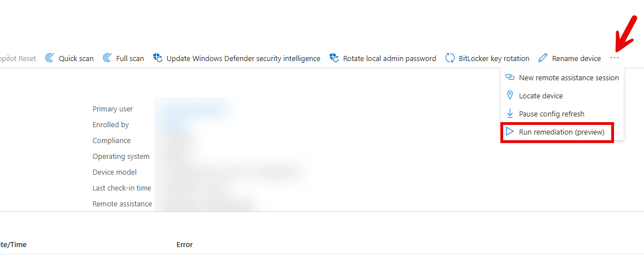Click the Run remediation play icon
This screenshot has height=268, width=644.
point(510,132)
